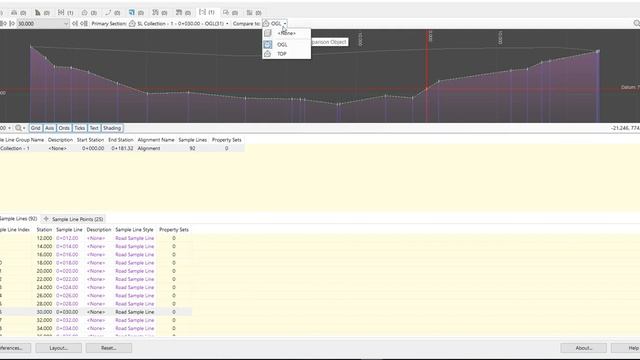Click the surface icon beside TOP in list

click(267, 54)
